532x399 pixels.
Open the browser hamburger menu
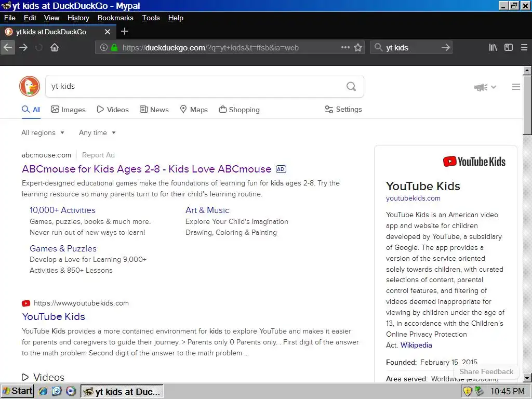coord(524,47)
